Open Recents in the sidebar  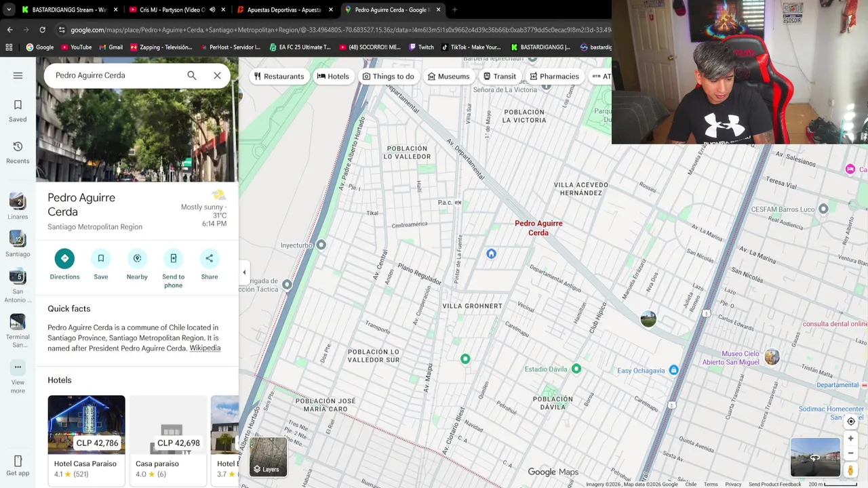coord(18,152)
